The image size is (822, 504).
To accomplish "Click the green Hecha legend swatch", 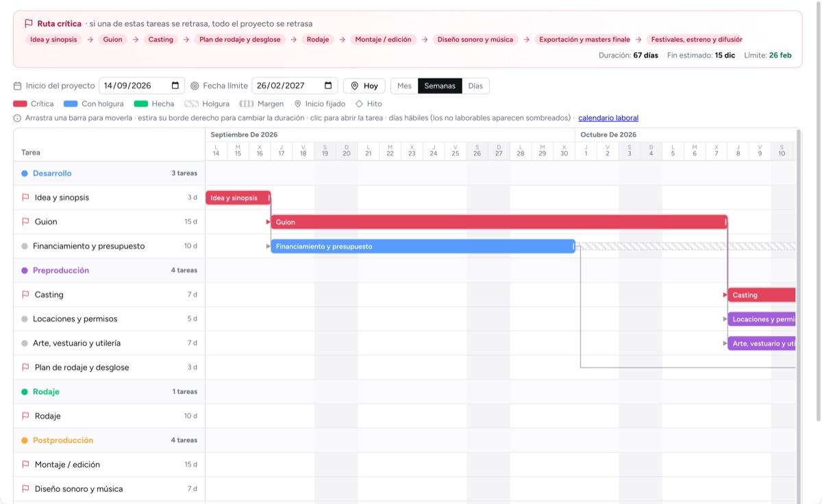I will (x=141, y=104).
